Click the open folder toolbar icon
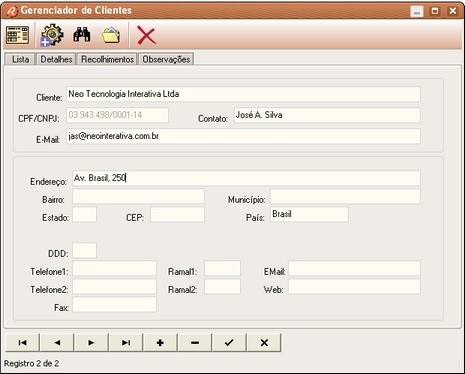Screen dimensions: 465x374 [x=111, y=35]
